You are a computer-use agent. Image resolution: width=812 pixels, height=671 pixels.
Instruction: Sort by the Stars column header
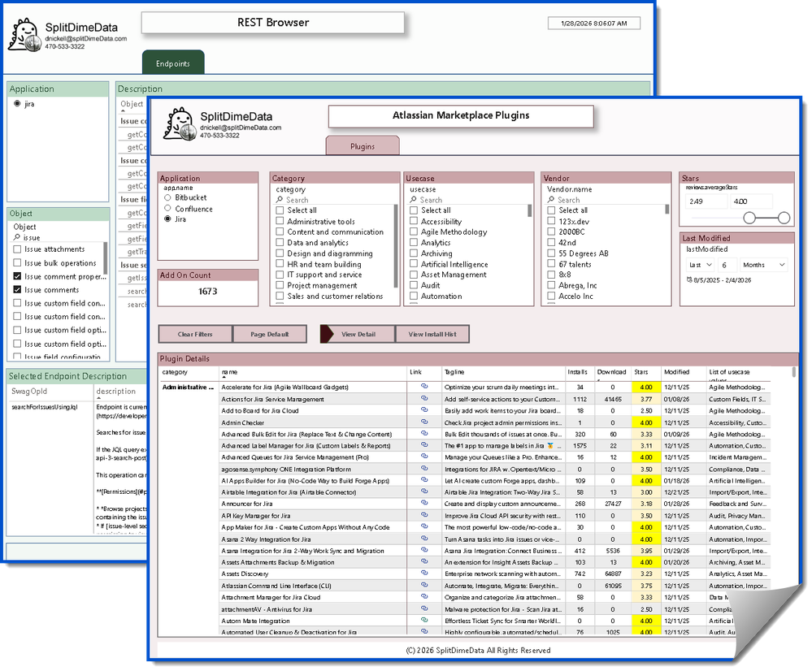tap(641, 372)
